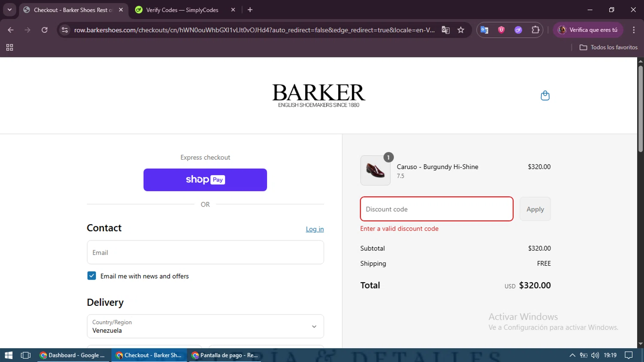Image resolution: width=644 pixels, height=362 pixels.
Task: Click the Verifica que eres tú profile button
Action: pos(588,30)
